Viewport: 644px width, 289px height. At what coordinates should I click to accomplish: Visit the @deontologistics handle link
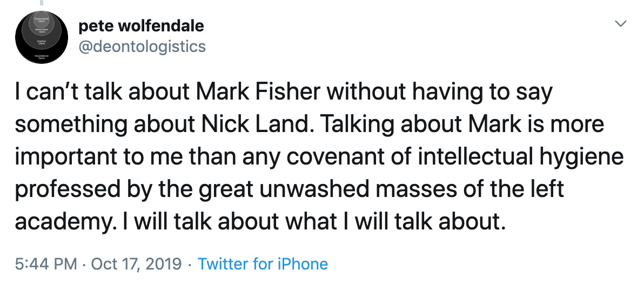[x=142, y=46]
